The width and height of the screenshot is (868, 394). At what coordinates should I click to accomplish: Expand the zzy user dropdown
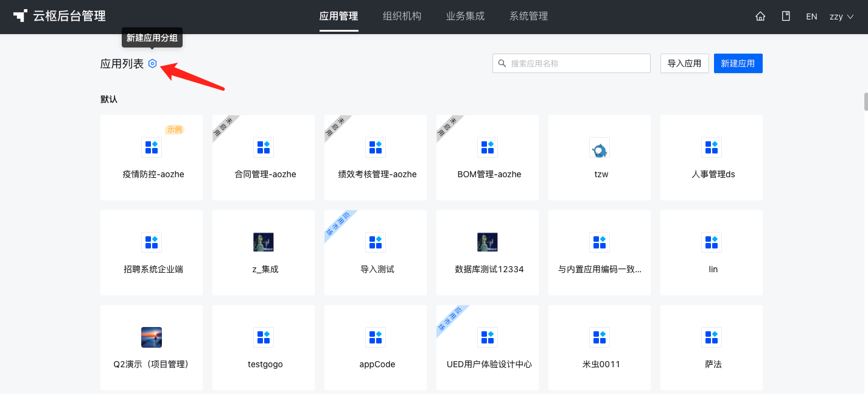[841, 16]
